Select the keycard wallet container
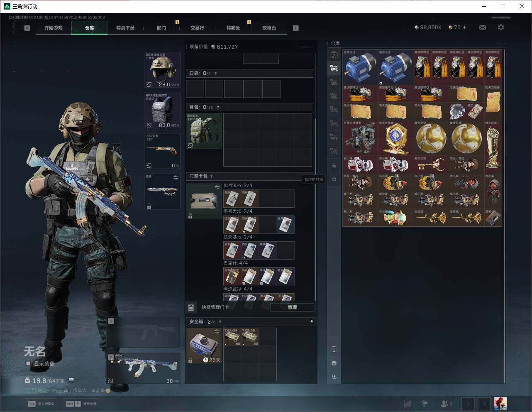532x412 pixels. [204, 201]
